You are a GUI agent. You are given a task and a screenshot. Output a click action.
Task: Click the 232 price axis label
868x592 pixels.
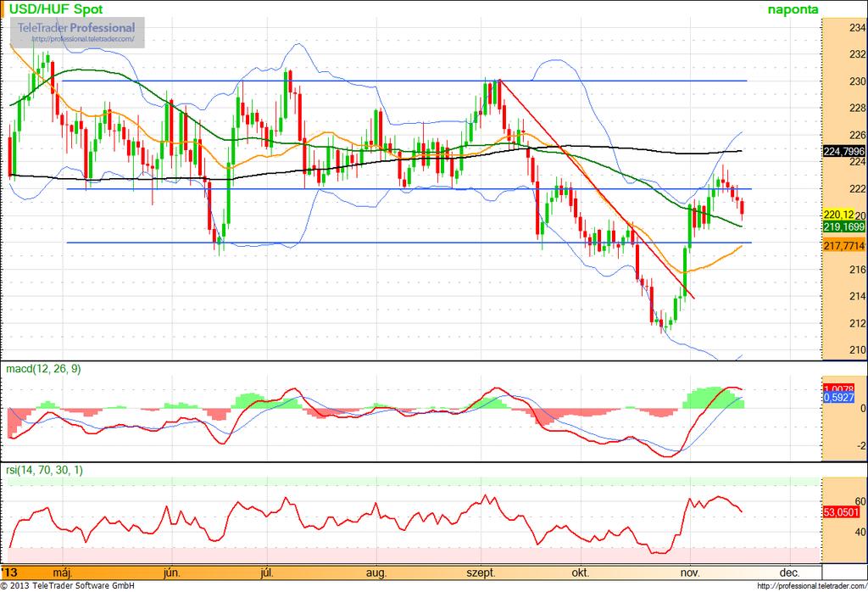858,54
